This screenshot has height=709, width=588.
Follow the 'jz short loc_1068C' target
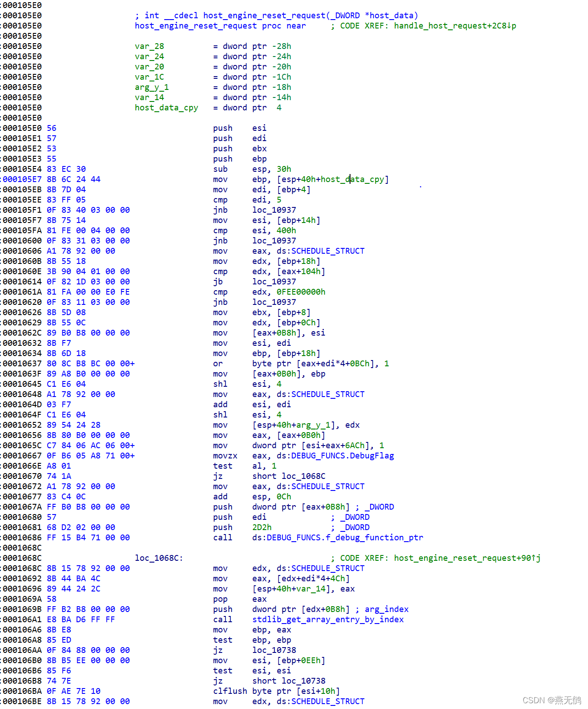pyautogui.click(x=303, y=476)
